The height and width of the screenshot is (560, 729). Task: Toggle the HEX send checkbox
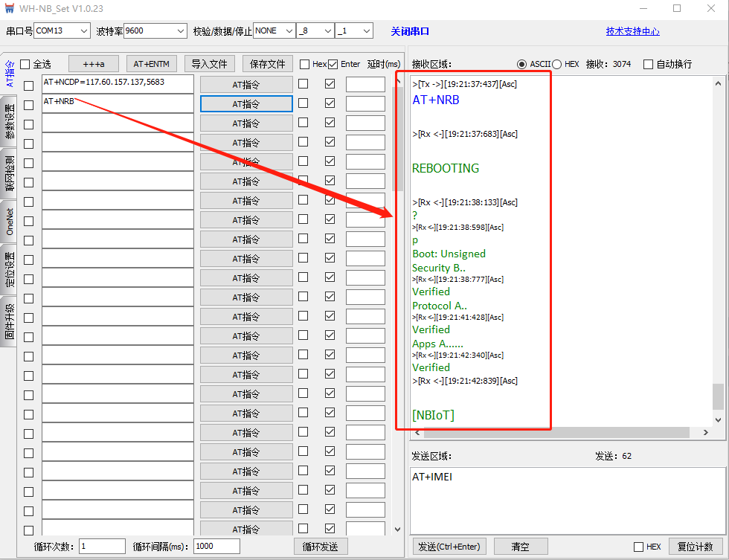(x=639, y=547)
